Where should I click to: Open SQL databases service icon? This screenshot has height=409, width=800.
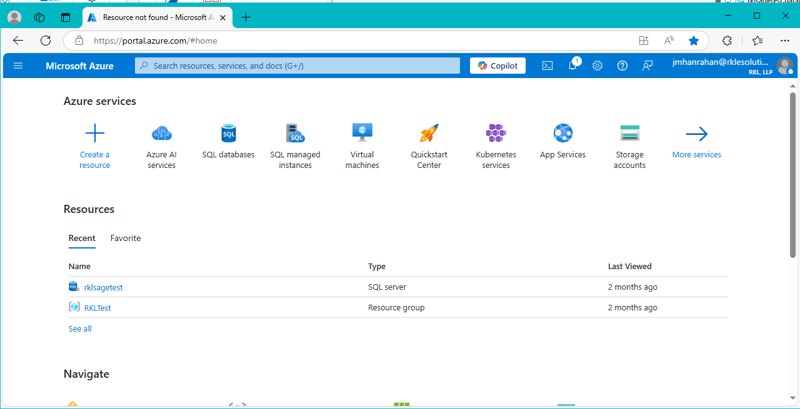pos(228,133)
